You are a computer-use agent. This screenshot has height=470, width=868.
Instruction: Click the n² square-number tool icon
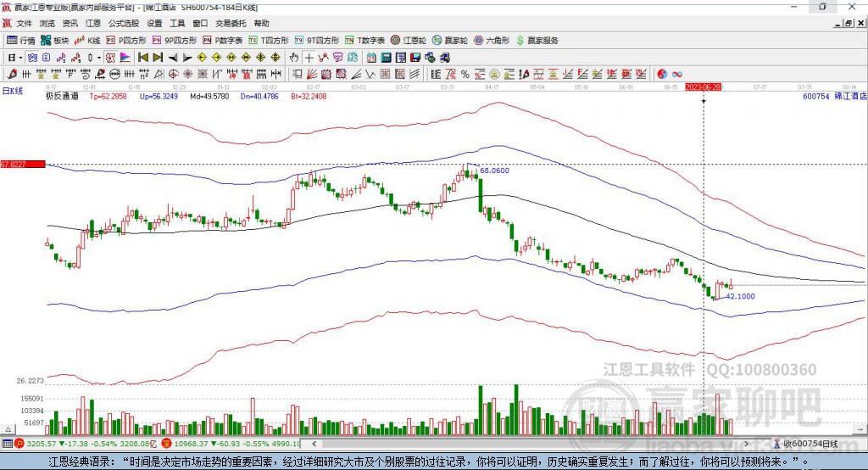pos(144,74)
